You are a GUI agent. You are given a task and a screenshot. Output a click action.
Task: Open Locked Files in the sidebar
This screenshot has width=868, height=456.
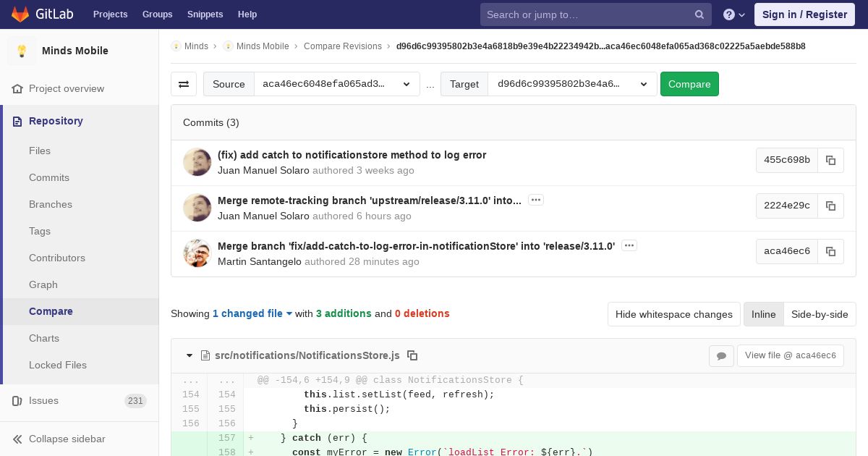point(58,365)
